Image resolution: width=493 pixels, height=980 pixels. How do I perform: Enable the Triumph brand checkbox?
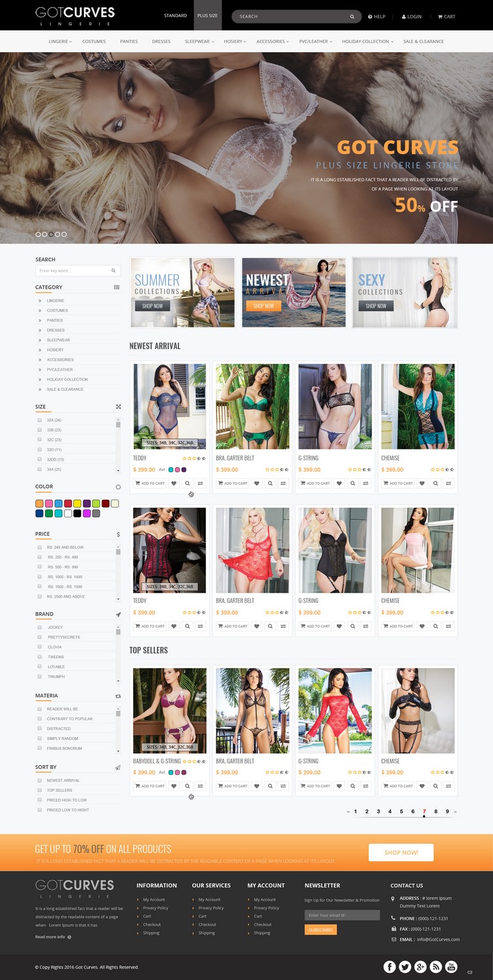pos(40,676)
